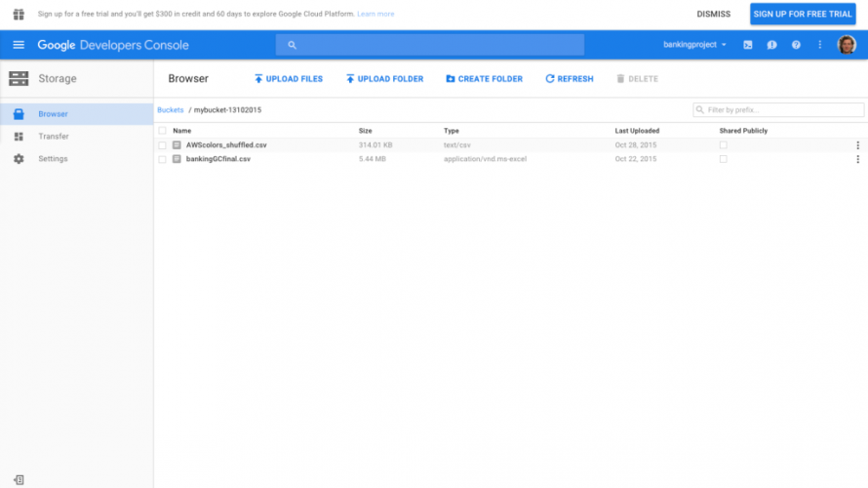Click Upload Files button
The image size is (868, 488).
[289, 79]
